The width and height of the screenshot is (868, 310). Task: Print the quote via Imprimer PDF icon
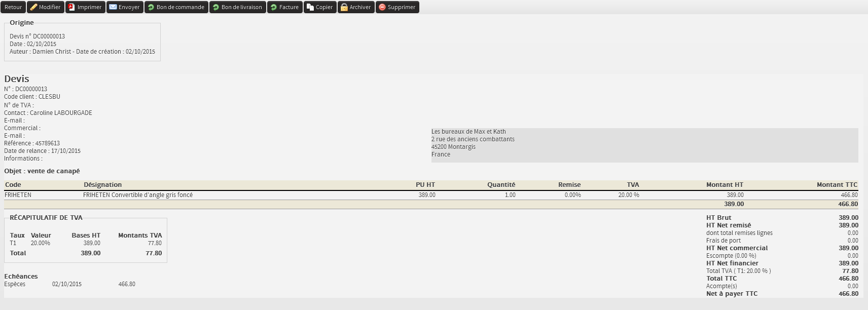(x=72, y=7)
